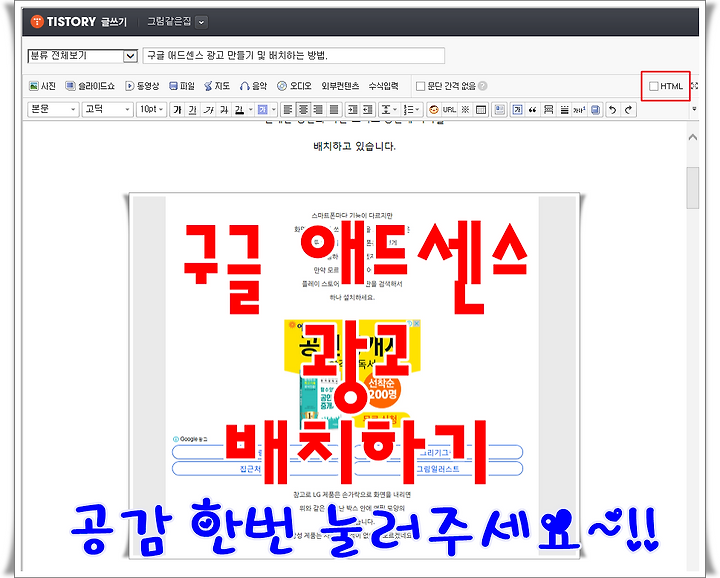Viewport: 720px width, 578px height.
Task: Open the line spacing dropdown
Action: (388, 110)
